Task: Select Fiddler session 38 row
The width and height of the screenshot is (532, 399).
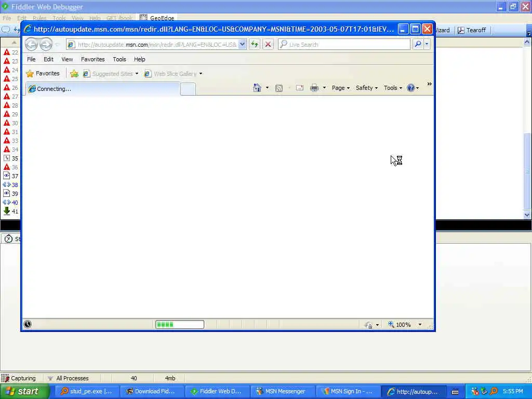Action: 11,184
